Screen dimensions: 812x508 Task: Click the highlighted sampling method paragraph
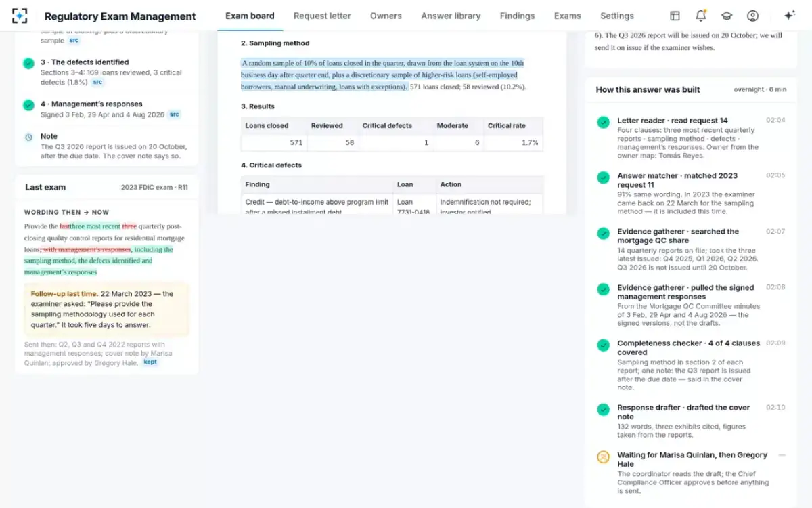coord(383,75)
